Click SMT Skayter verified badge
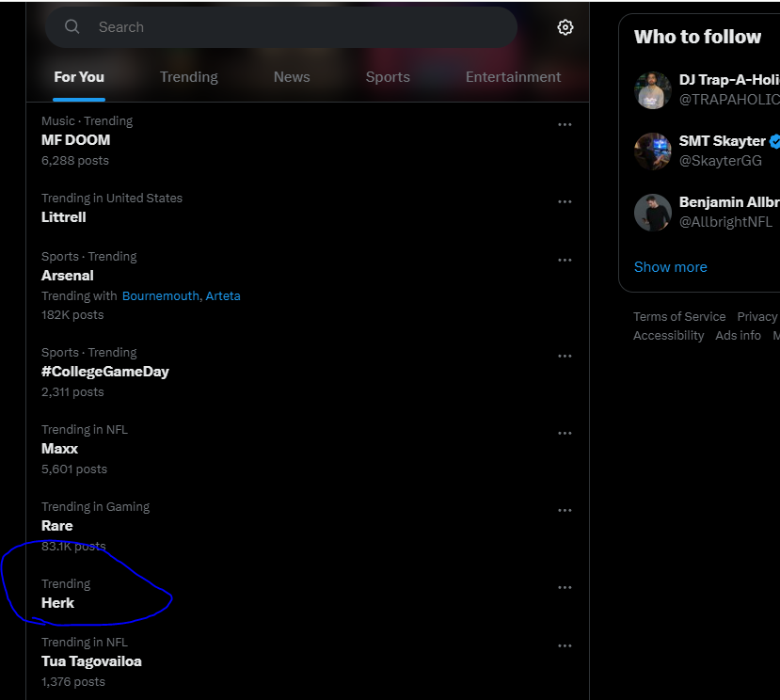 click(x=774, y=141)
